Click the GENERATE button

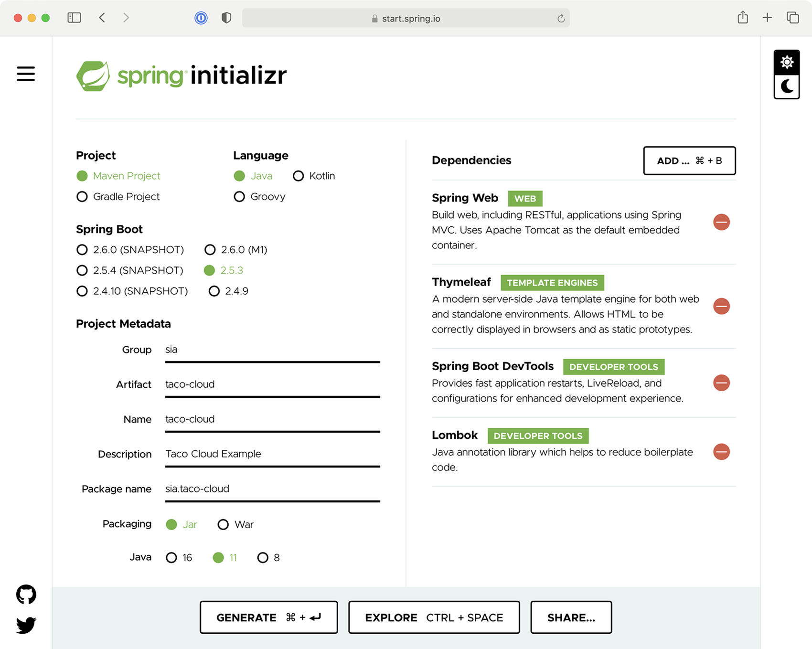(269, 617)
